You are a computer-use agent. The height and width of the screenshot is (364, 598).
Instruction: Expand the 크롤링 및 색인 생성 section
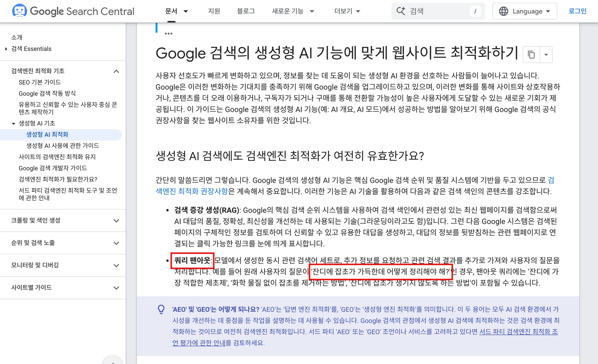[x=116, y=221]
